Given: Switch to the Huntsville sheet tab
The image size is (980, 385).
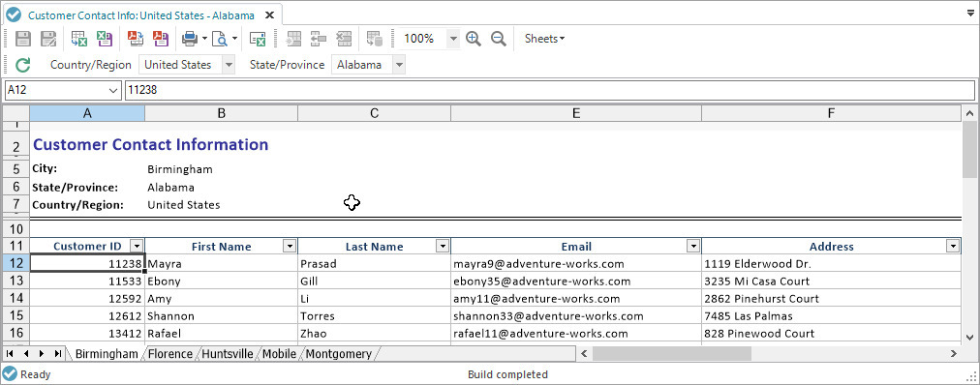Looking at the screenshot, I should [x=228, y=354].
